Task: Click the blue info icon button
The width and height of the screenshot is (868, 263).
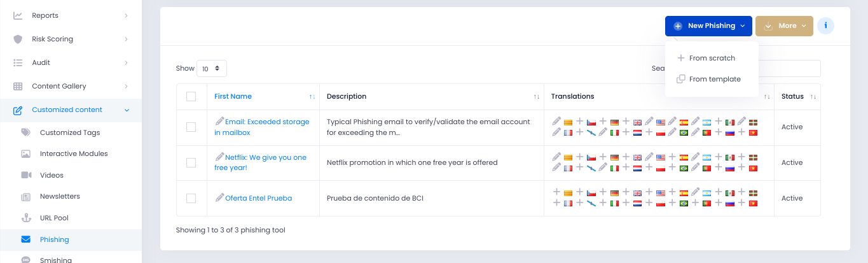Action: point(825,26)
